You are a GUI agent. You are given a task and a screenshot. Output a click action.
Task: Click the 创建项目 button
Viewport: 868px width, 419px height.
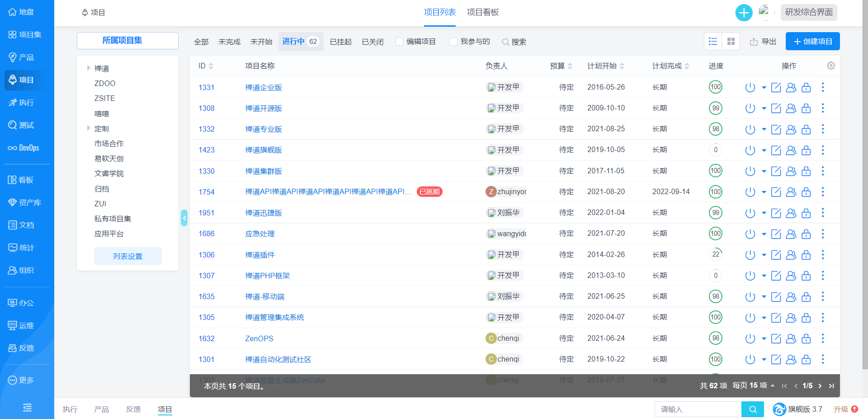tap(813, 41)
